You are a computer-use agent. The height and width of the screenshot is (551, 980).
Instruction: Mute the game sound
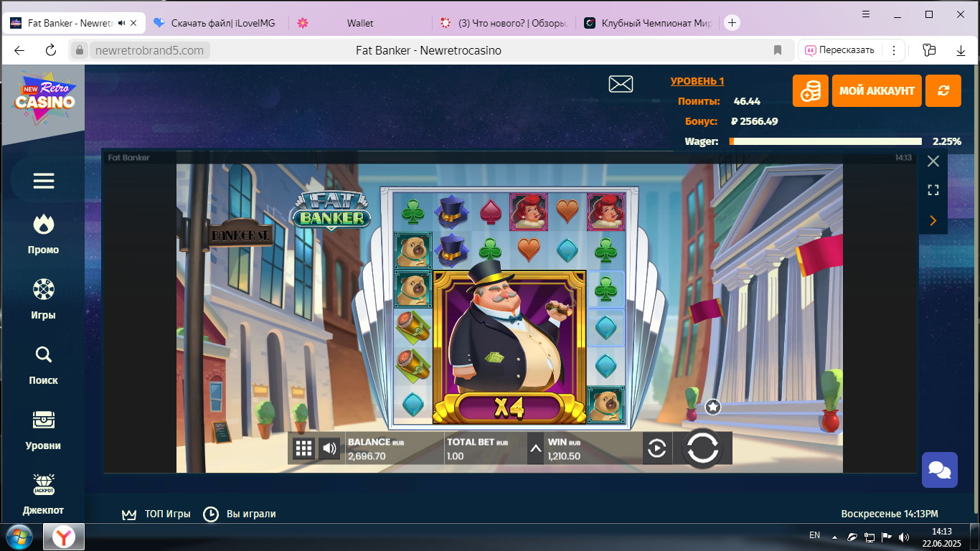[x=329, y=449]
